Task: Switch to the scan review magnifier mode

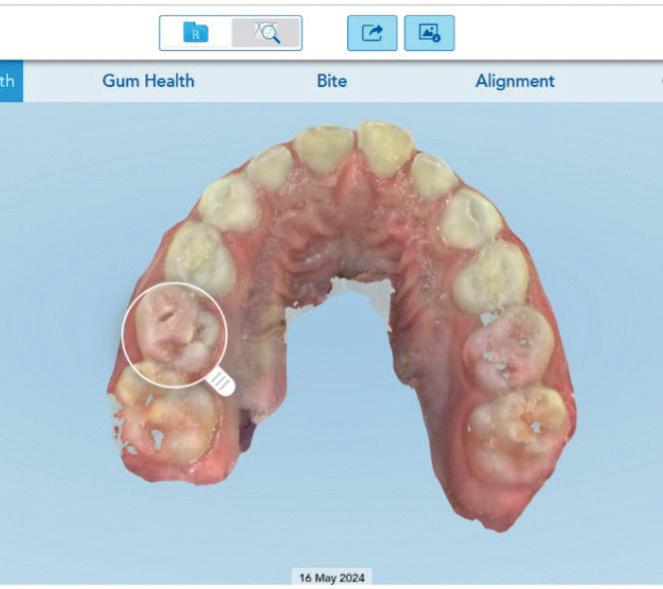Action: [266, 33]
